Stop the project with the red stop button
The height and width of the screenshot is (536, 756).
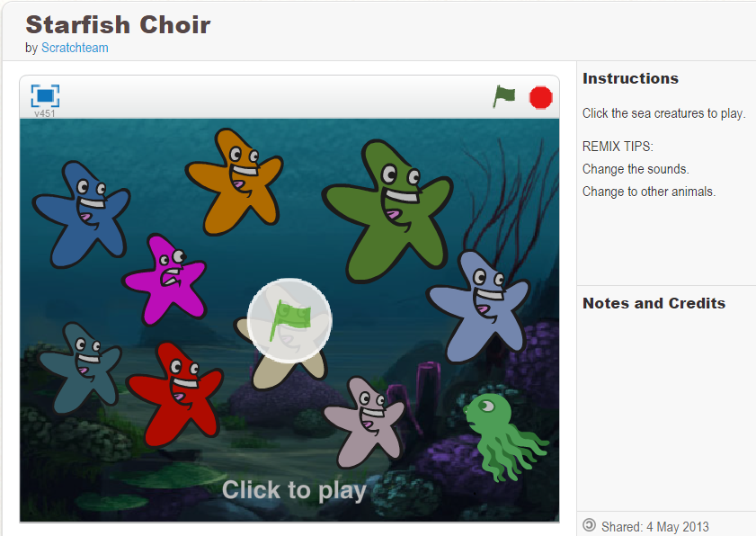[x=540, y=97]
